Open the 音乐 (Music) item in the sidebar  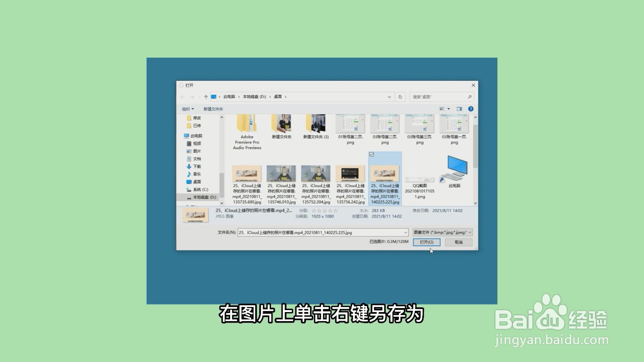tap(197, 174)
